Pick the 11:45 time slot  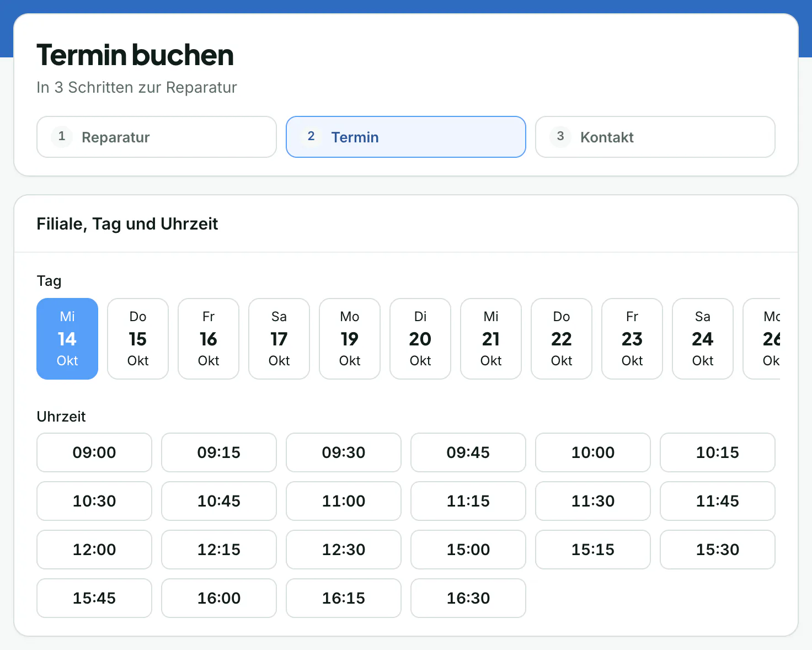pyautogui.click(x=718, y=501)
